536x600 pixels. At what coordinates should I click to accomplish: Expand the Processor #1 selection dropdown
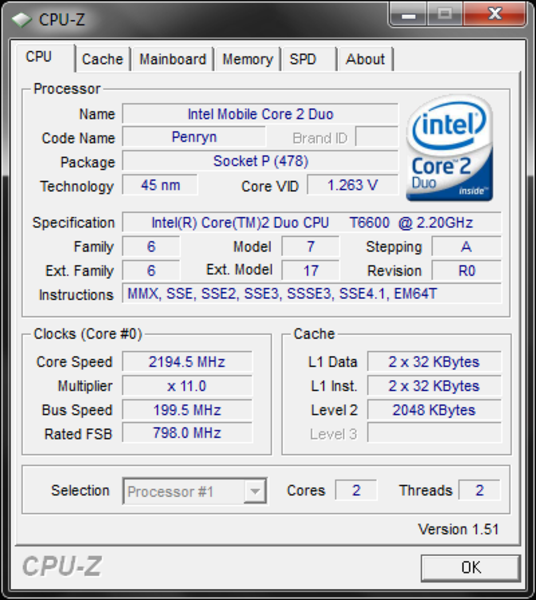tap(195, 491)
